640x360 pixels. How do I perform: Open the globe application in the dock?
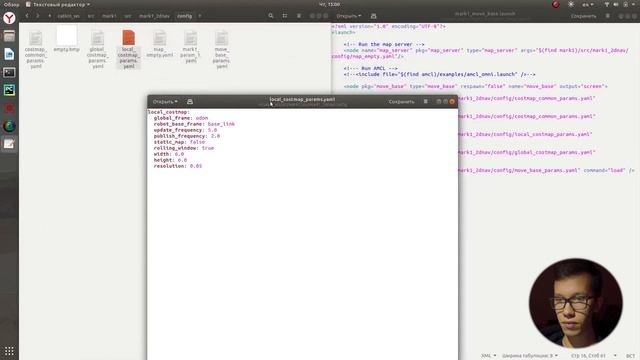coord(9,126)
